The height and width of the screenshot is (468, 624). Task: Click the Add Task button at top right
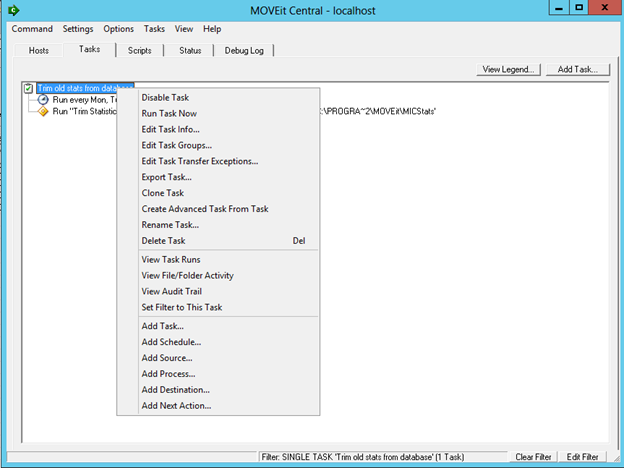tap(578, 69)
